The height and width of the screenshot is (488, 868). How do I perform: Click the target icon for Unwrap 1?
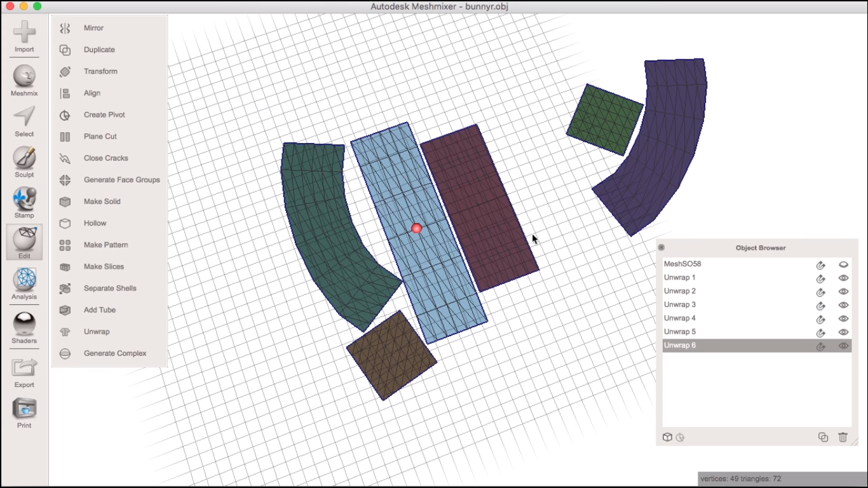coord(820,278)
